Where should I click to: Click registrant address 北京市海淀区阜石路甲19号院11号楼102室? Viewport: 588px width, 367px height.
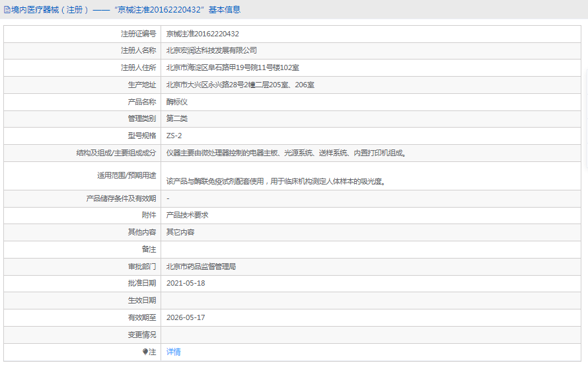coord(233,67)
